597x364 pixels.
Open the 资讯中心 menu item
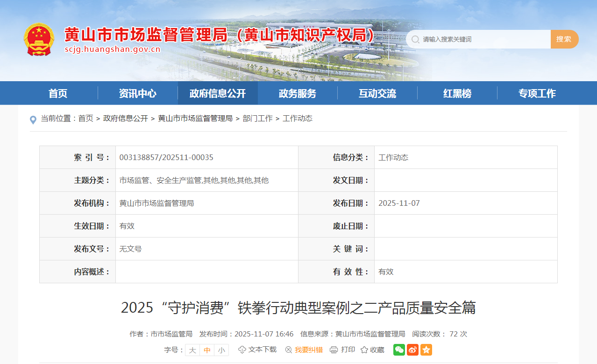(x=137, y=93)
